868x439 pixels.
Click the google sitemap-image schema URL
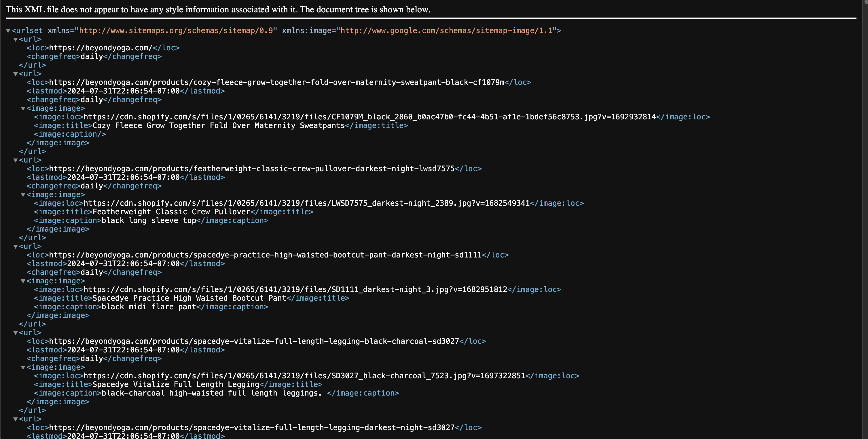tap(446, 30)
